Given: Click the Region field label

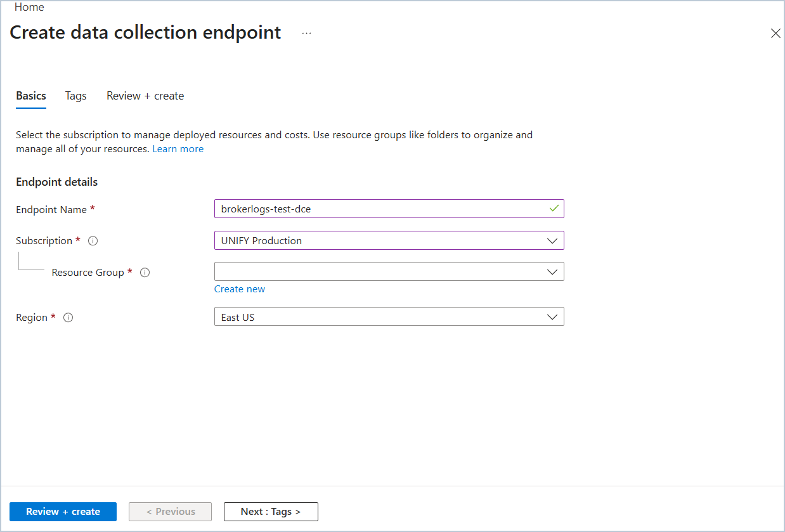Looking at the screenshot, I should click(x=32, y=318).
